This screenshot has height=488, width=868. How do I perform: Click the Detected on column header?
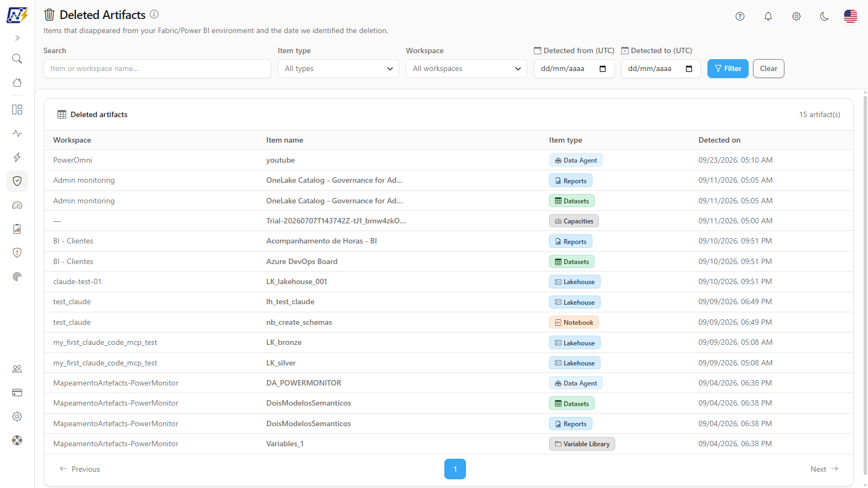(x=719, y=140)
